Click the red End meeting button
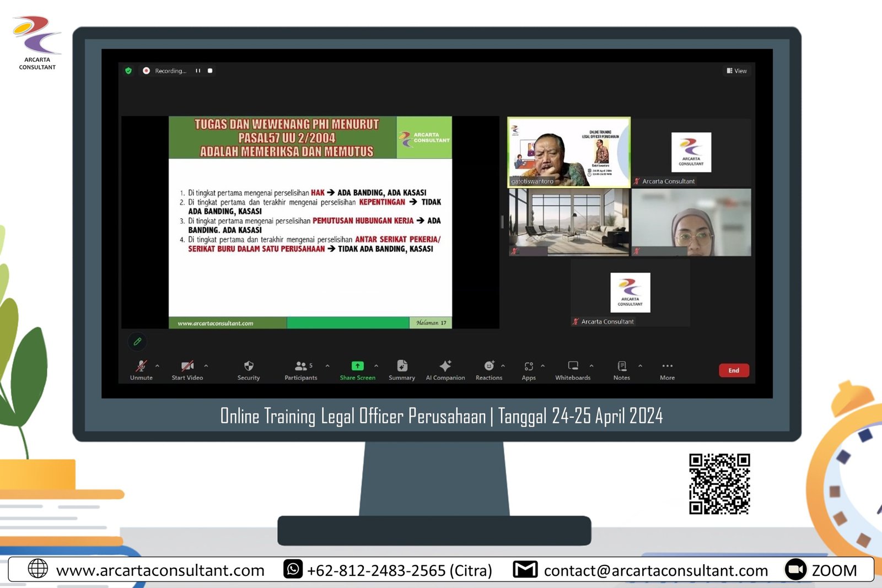The width and height of the screenshot is (882, 588). [733, 370]
